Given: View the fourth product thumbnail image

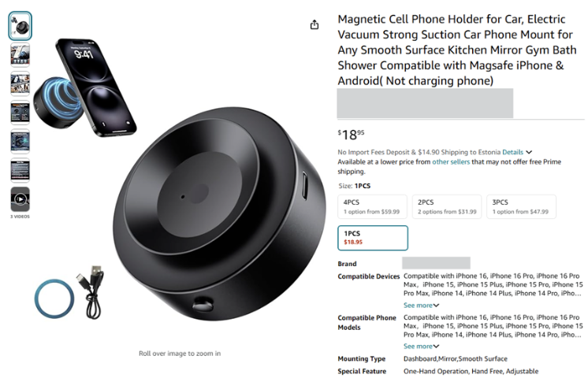Looking at the screenshot, I should tap(20, 113).
